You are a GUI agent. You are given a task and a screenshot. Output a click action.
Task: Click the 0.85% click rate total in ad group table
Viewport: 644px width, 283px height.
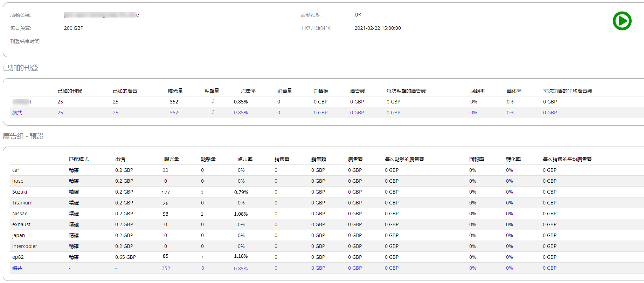pos(241,269)
